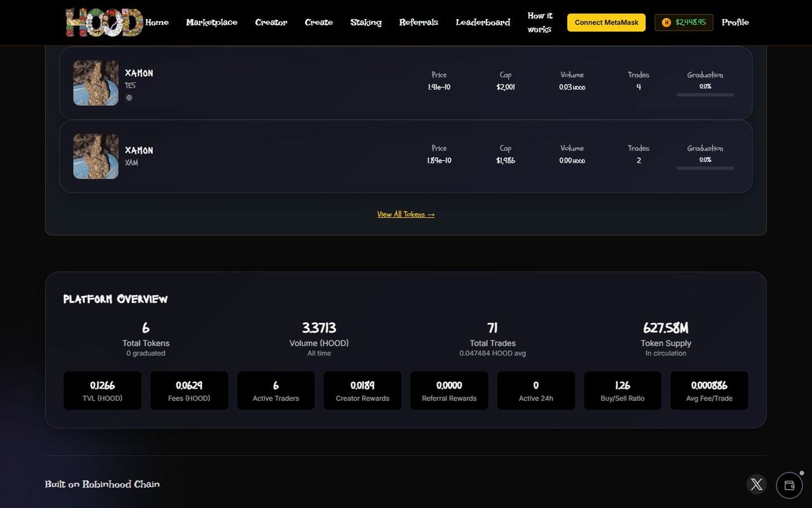
Task: Open the X (Twitter) icon in the footer
Action: (756, 485)
